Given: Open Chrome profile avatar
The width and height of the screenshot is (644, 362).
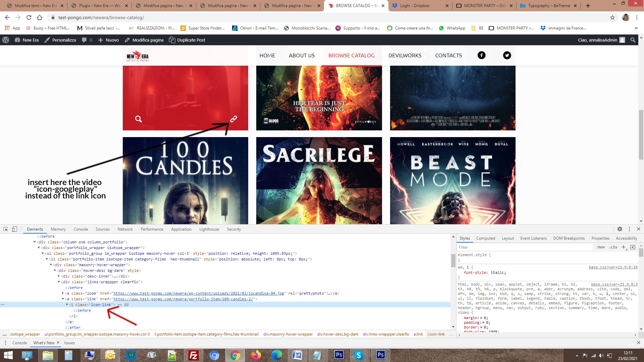Looking at the screenshot, I should [x=626, y=17].
